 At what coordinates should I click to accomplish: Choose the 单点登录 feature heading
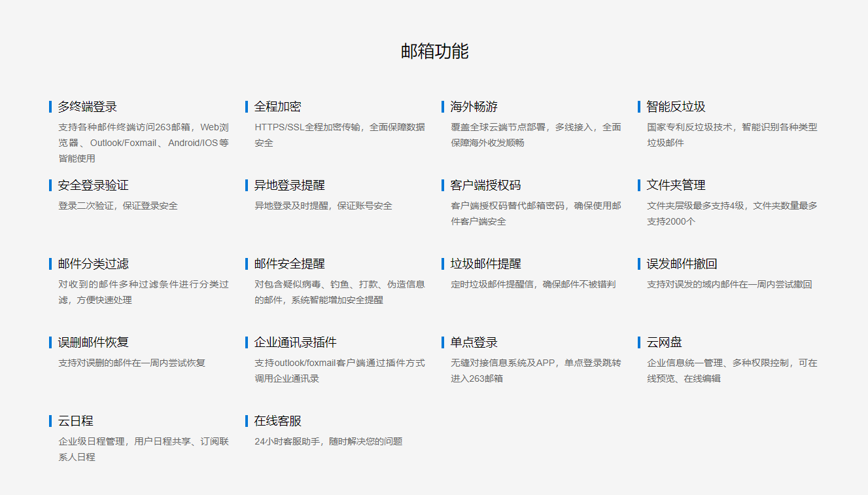[474, 342]
